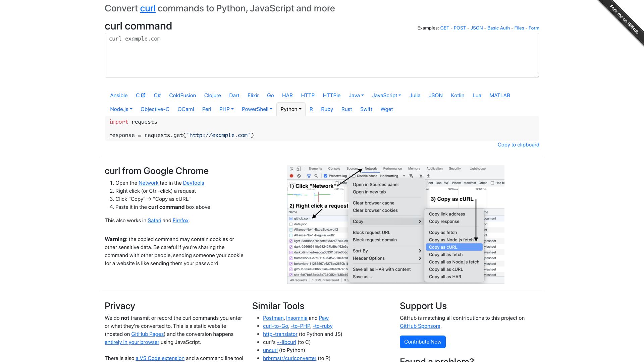
Task: Select the Wget tab
Action: coord(386,109)
